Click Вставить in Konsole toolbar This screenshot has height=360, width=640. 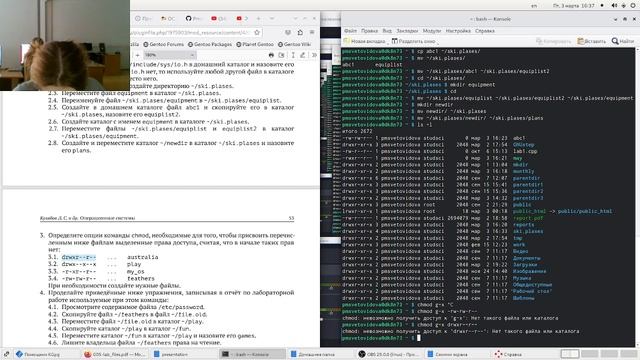591,41
